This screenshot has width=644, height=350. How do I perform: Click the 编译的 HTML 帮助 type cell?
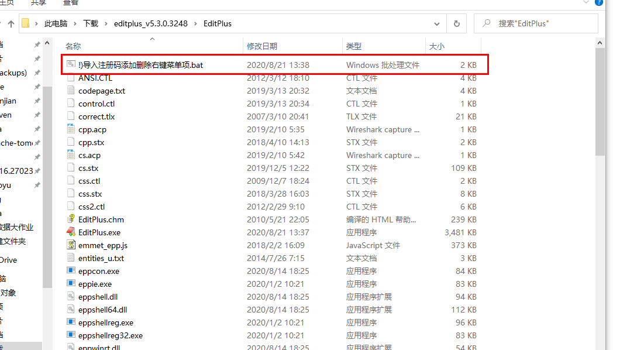pyautogui.click(x=381, y=220)
